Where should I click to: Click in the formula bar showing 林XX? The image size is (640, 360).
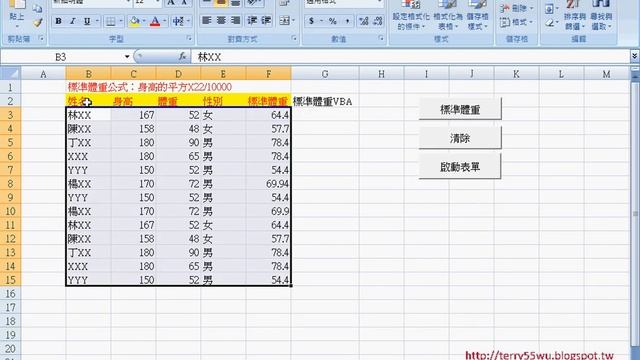click(410, 57)
